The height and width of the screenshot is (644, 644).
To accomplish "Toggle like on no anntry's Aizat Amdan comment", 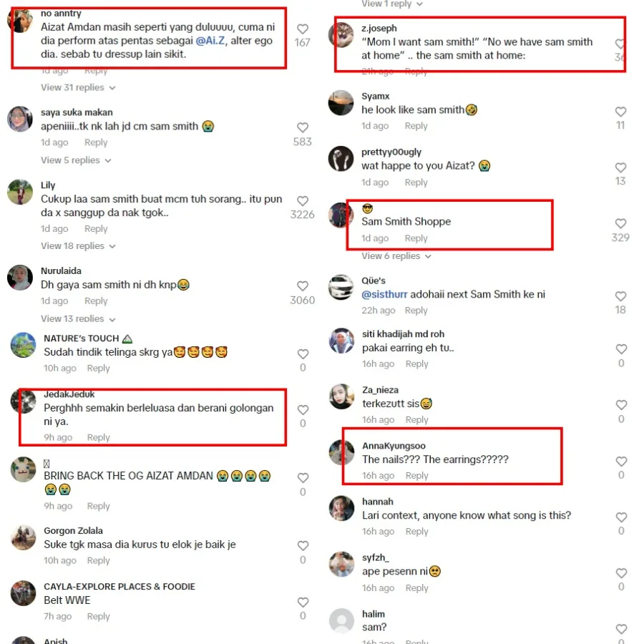I will 303,29.
